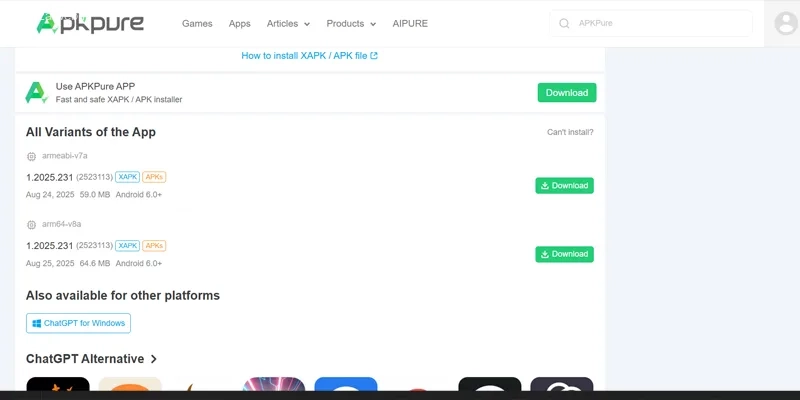
Task: Focus the APKPure search input field
Action: point(651,23)
